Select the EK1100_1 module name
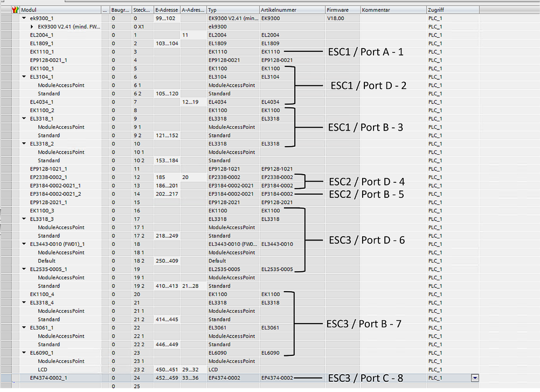 pos(42,68)
